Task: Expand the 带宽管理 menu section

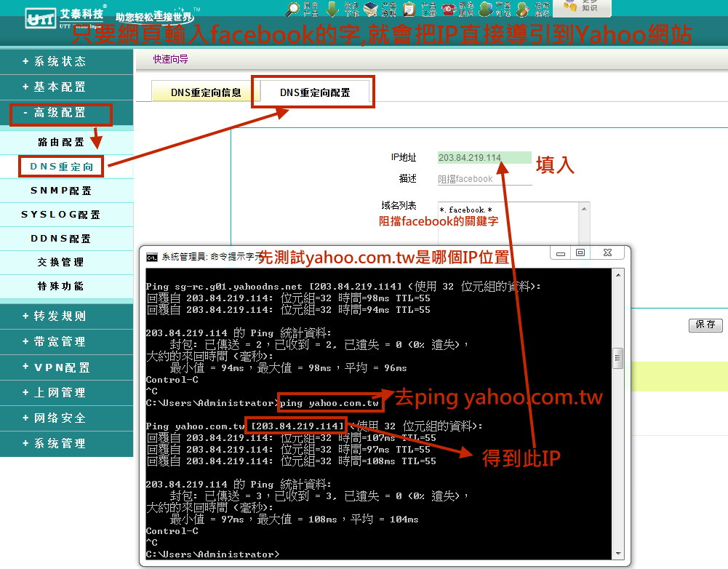Action: click(66, 342)
